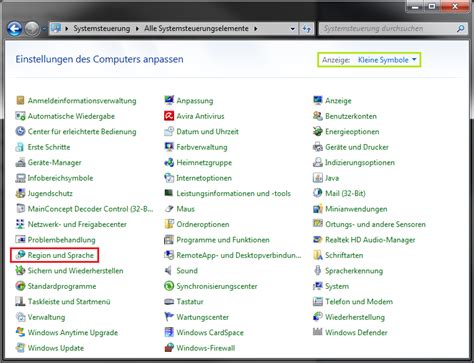
Task: Click the Ordneroptionen icon
Action: click(x=169, y=224)
